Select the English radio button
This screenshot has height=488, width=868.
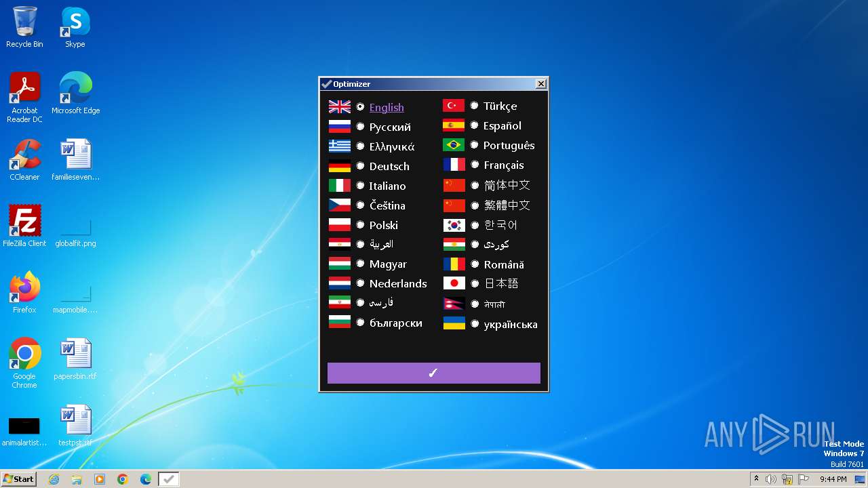click(360, 107)
